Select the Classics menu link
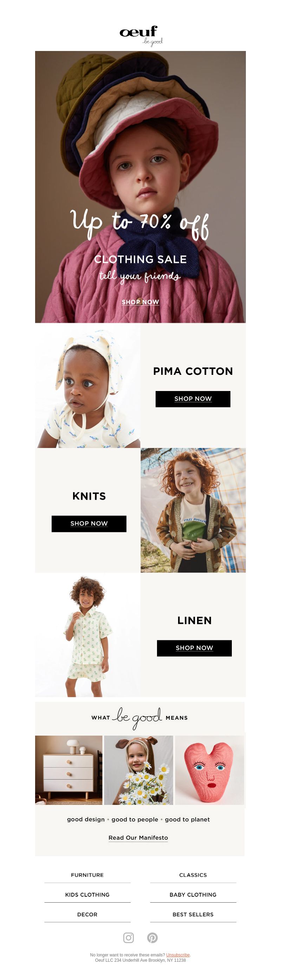 (x=193, y=875)
